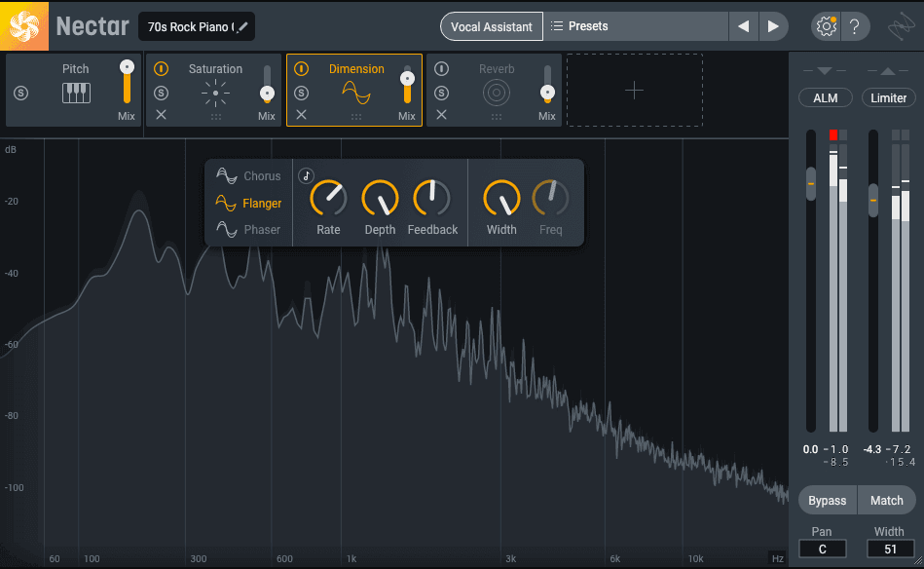The width and height of the screenshot is (924, 569).
Task: Select Phaser mode
Action: (x=248, y=229)
